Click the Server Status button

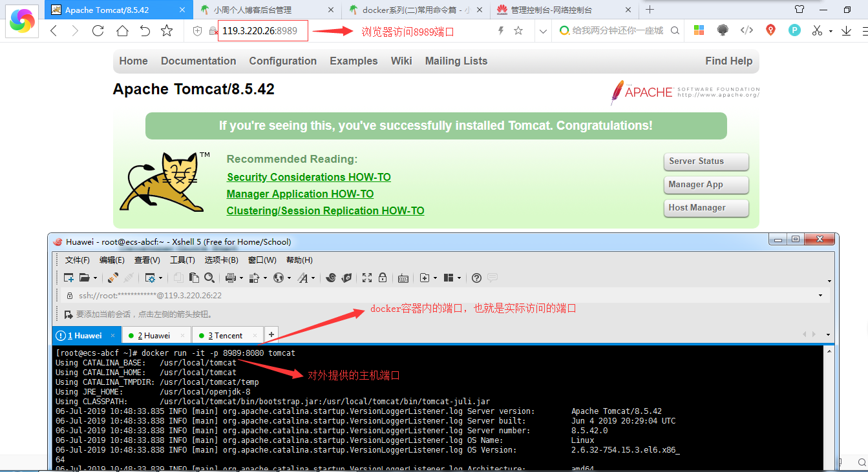coord(706,161)
